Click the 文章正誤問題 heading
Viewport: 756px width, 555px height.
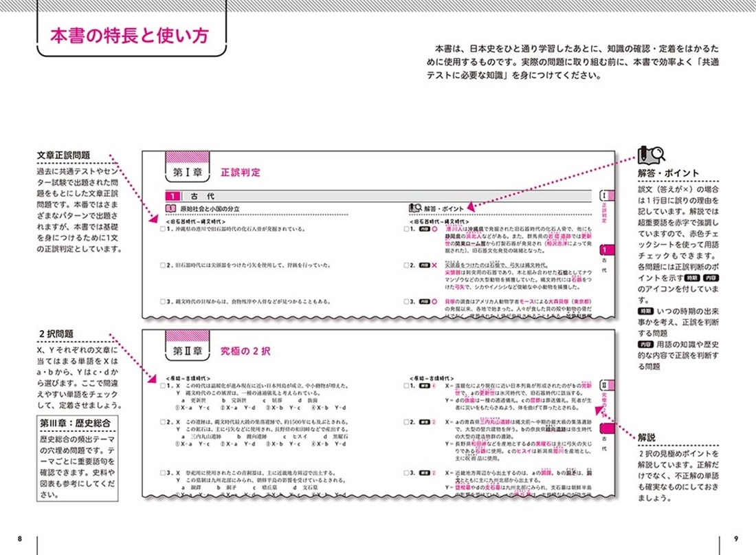[64, 155]
